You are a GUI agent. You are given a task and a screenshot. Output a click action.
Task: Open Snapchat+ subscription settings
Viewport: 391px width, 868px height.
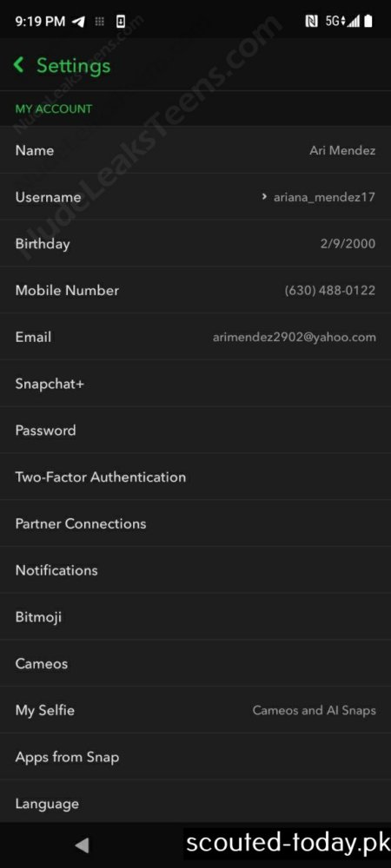[195, 383]
